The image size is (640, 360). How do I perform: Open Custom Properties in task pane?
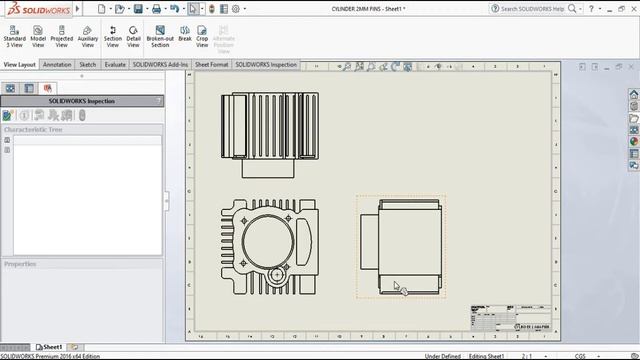click(633, 153)
